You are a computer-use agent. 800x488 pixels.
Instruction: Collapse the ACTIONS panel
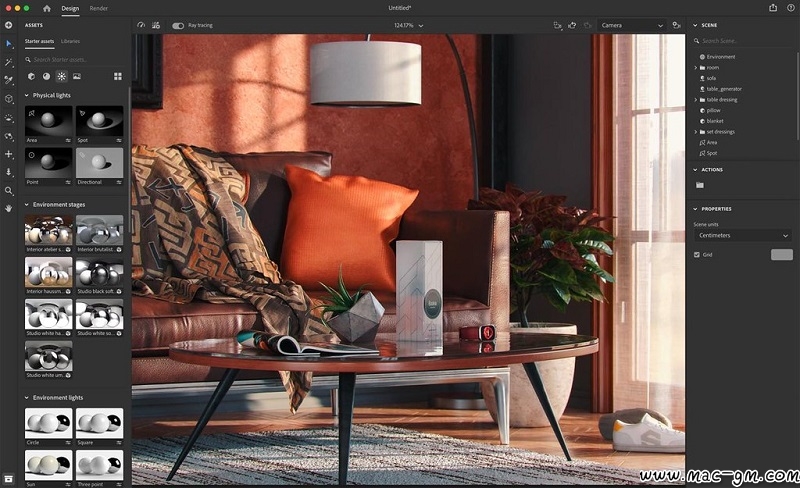pyautogui.click(x=695, y=169)
